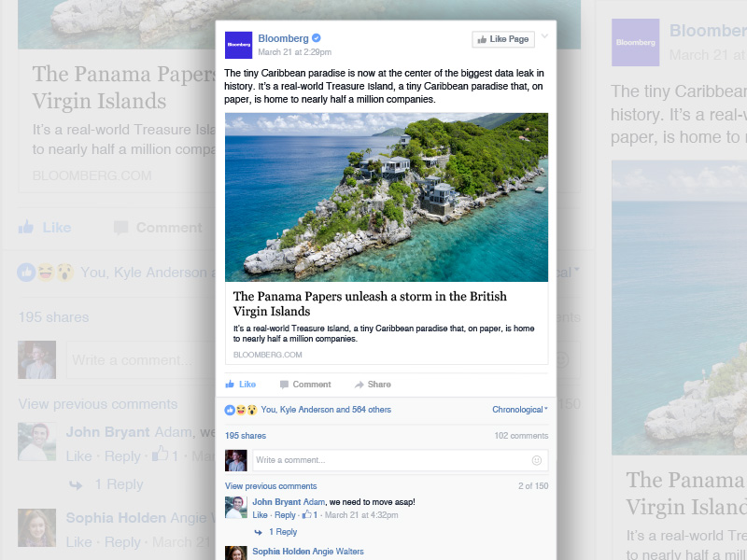Open the Panama Papers headline link
This screenshot has height=560, width=747.
[370, 303]
